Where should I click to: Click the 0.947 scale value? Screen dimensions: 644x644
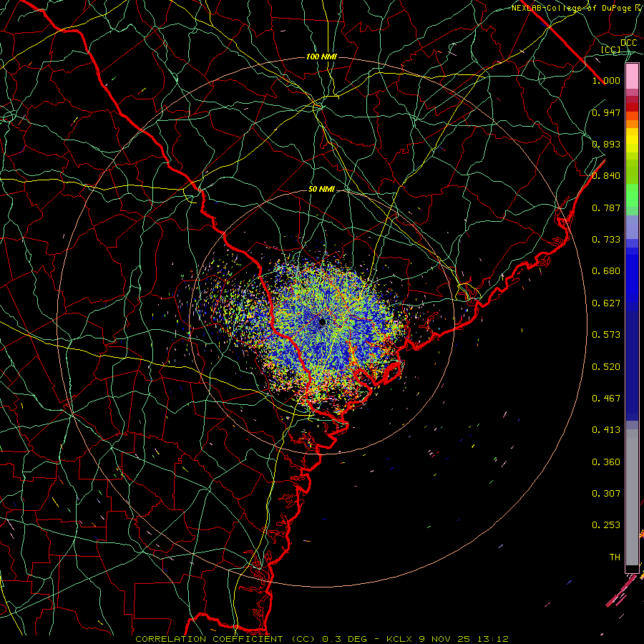point(606,112)
